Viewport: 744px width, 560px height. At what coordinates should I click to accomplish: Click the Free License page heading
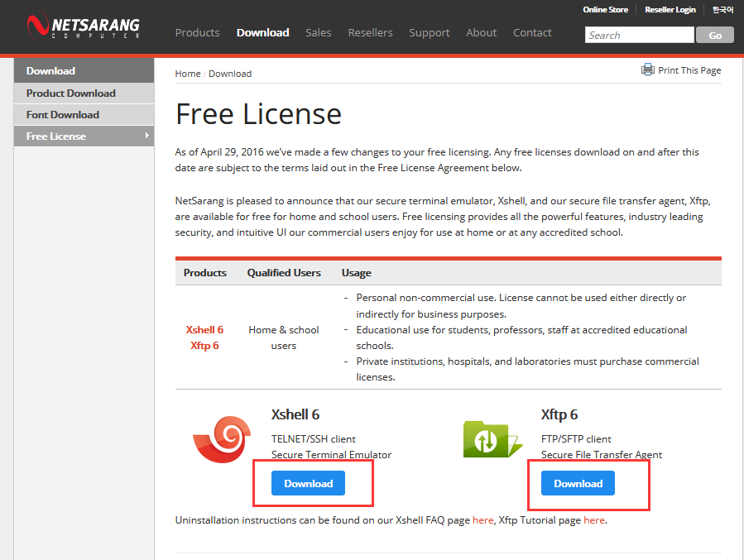point(258,114)
